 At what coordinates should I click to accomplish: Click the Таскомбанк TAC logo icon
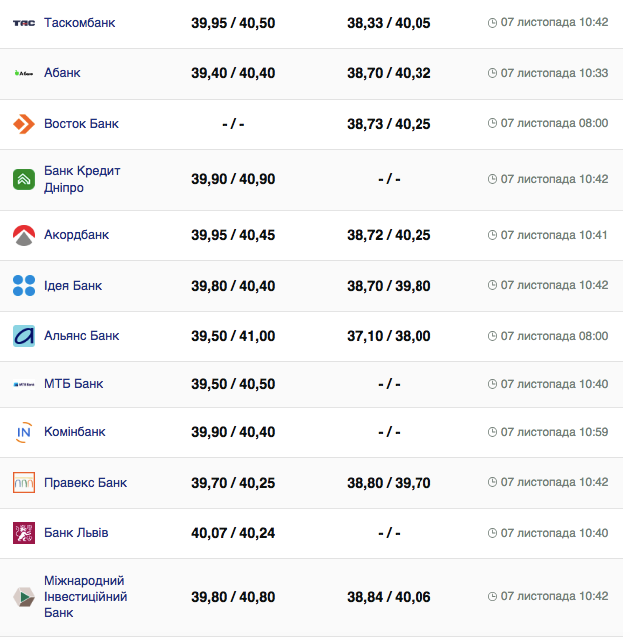[24, 22]
